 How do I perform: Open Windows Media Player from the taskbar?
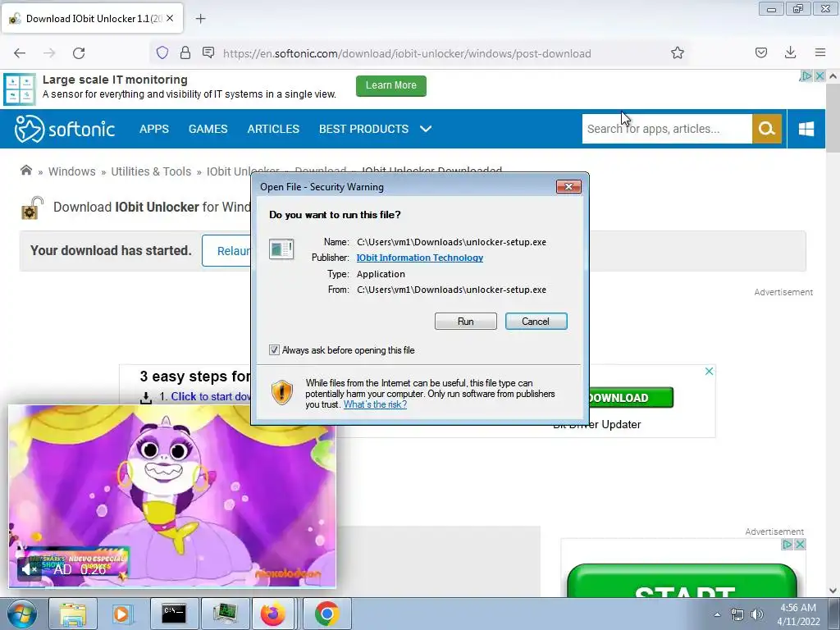(x=122, y=614)
